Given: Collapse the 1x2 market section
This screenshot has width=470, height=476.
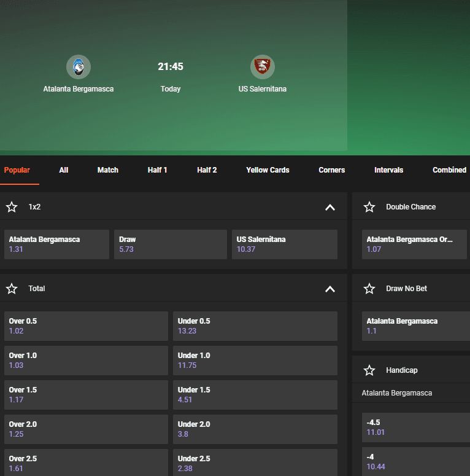Looking at the screenshot, I should pyautogui.click(x=330, y=208).
